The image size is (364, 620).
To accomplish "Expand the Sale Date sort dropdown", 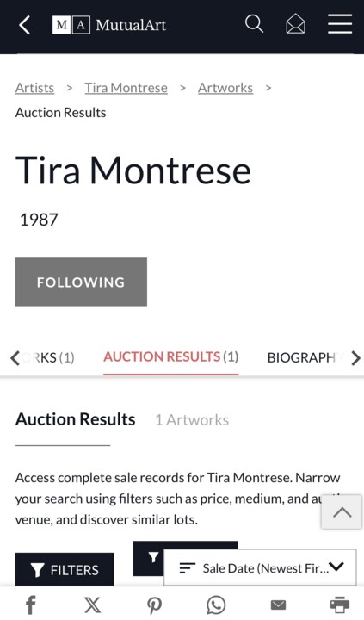I will [260, 567].
